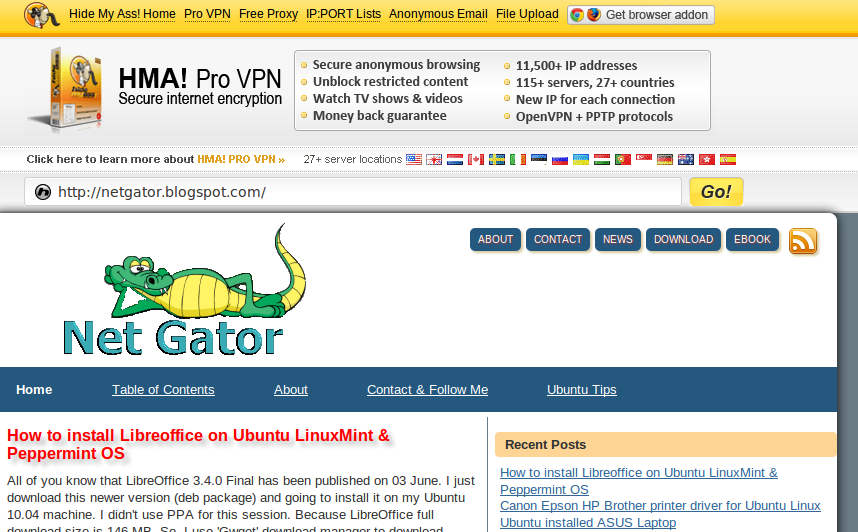Click 'Money back guarantee' feature text
The height and width of the screenshot is (532, 858).
pyautogui.click(x=379, y=116)
